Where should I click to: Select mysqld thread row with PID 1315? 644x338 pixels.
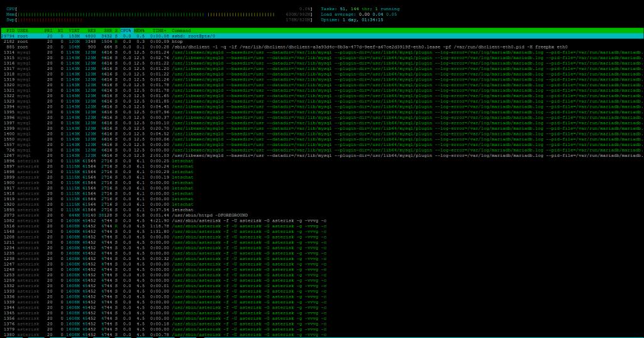click(322, 58)
